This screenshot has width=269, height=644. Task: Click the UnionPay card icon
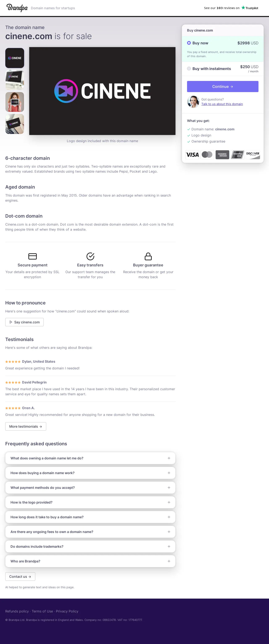tap(237, 155)
